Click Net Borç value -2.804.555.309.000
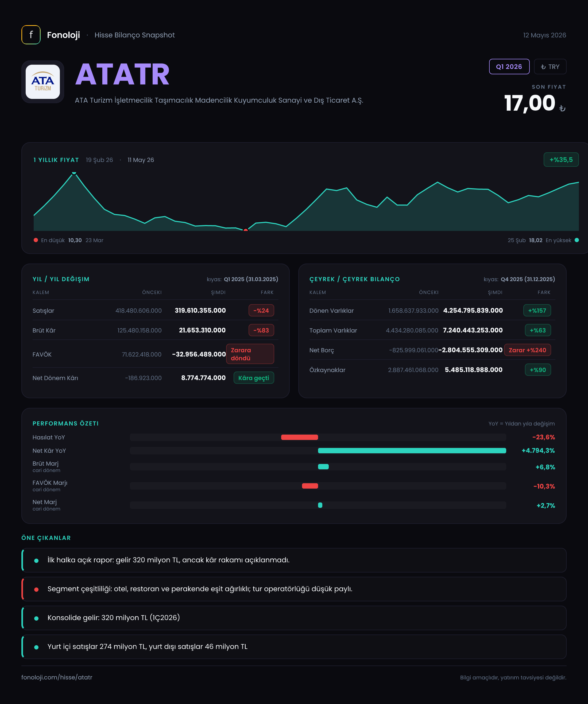 471,350
